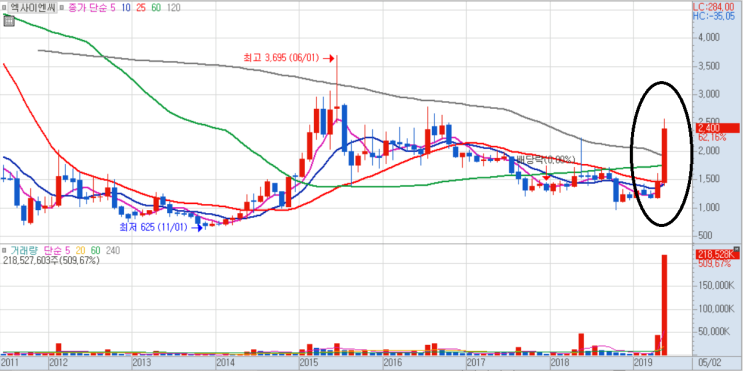Click the volume 단순 5 average label
This screenshot has height=371, width=743.
[57, 251]
